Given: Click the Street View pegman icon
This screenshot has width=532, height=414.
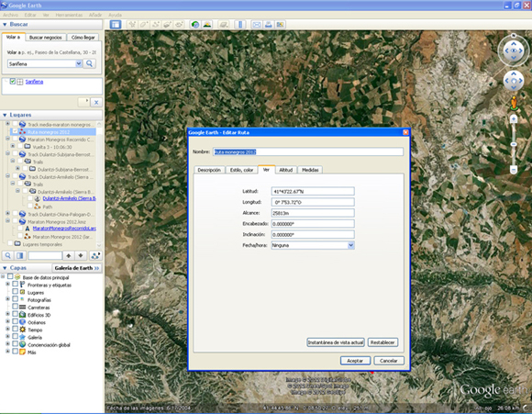Looking at the screenshot, I should tap(514, 103).
